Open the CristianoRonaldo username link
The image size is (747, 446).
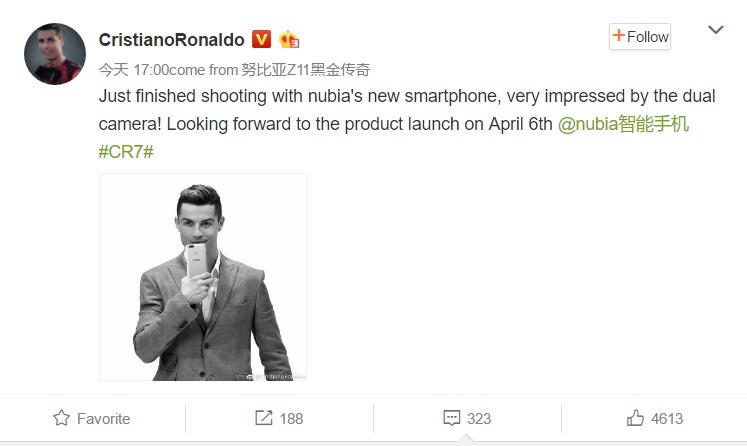(x=171, y=39)
